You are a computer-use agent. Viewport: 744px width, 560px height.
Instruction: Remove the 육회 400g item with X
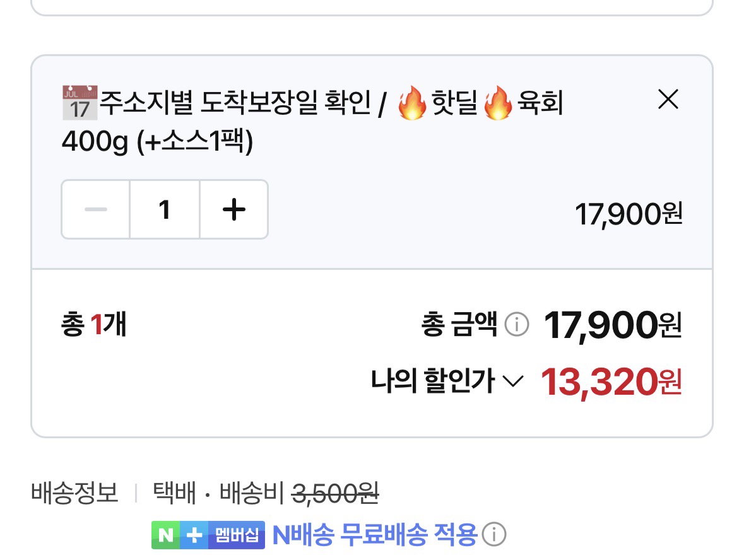click(668, 99)
